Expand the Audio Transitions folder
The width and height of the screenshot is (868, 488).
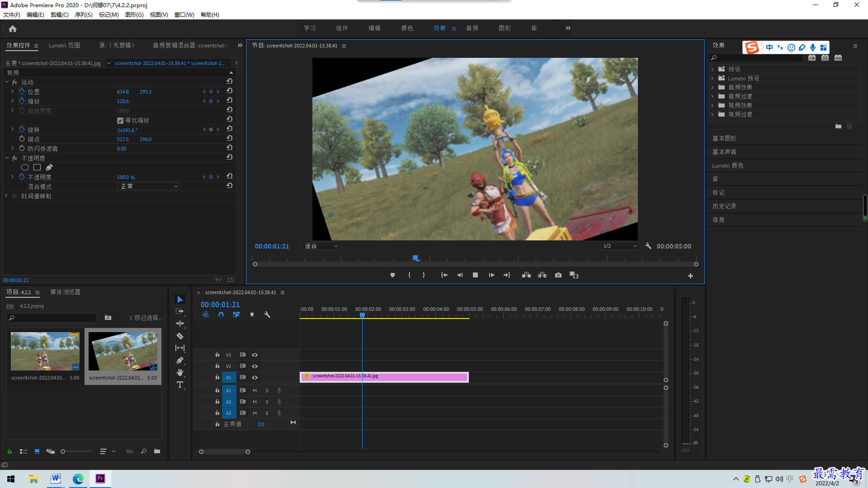point(712,96)
